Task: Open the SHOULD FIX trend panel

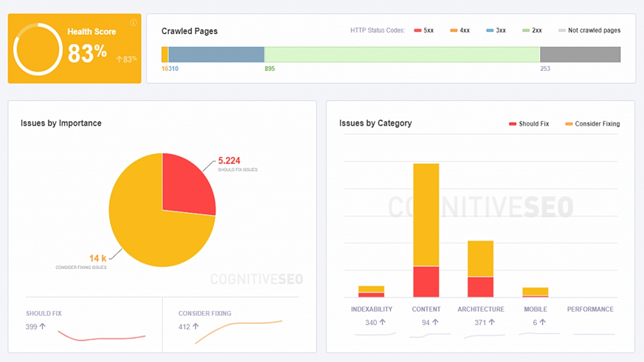Action: [94, 325]
